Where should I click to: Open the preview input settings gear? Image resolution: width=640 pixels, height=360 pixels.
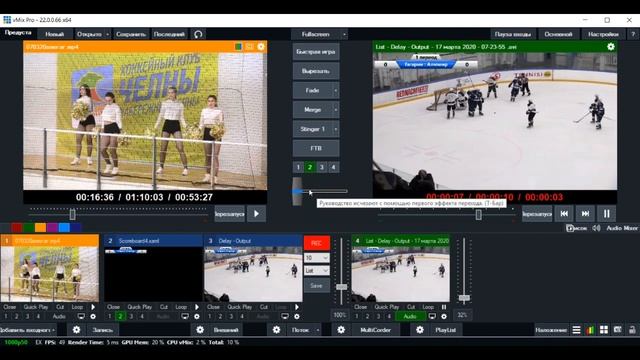point(261,47)
